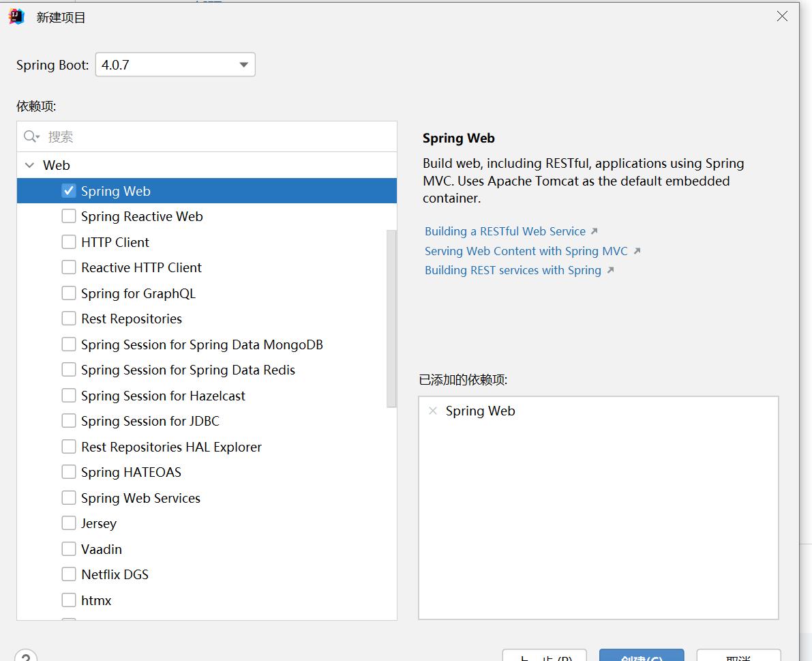Click arrow icon beside Building REST services link
Image resolution: width=812 pixels, height=661 pixels.
coord(611,270)
